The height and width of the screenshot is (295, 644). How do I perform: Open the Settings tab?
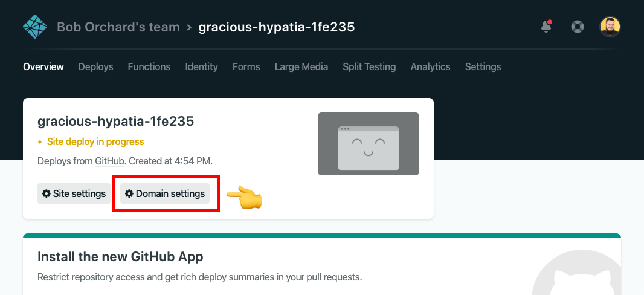click(x=483, y=66)
